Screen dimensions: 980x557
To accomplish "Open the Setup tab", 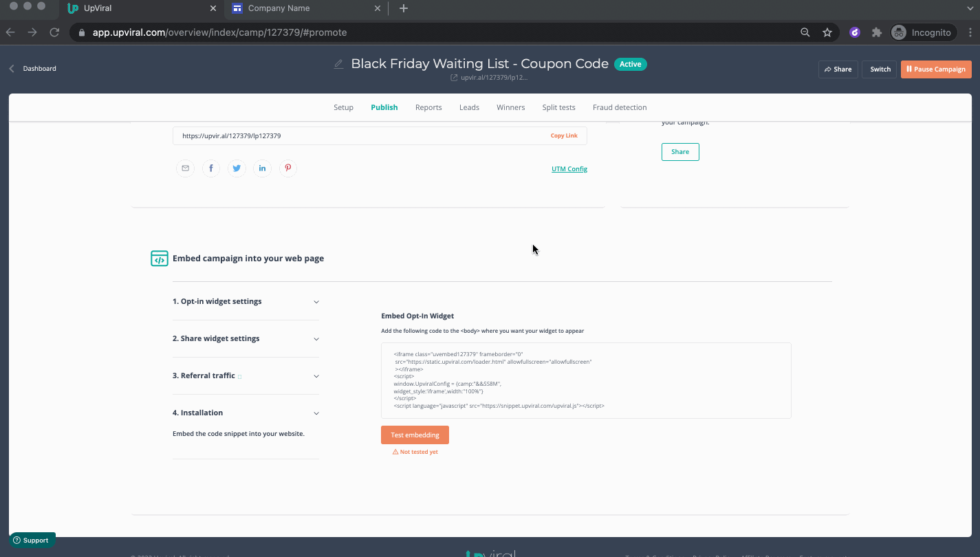I will [x=343, y=107].
